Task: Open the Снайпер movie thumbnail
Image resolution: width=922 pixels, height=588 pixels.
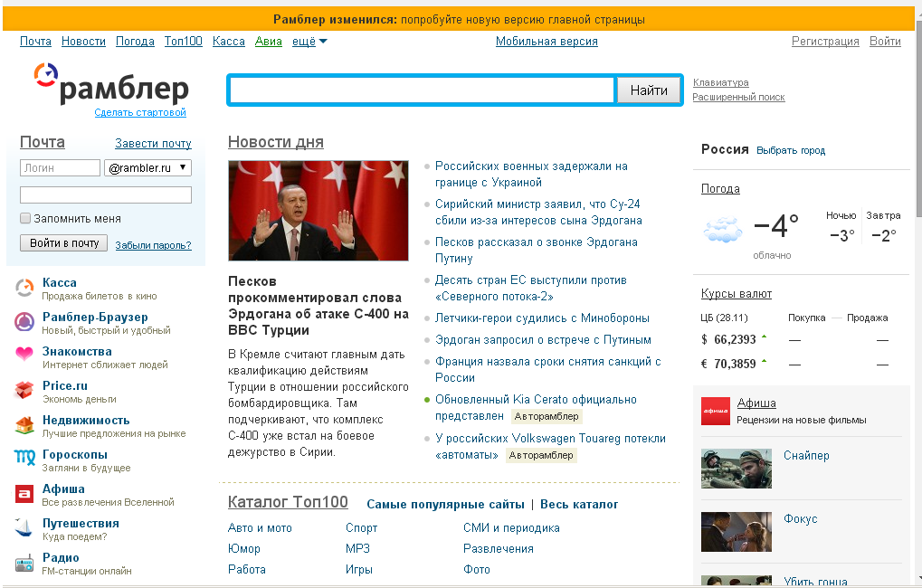Action: 737,469
